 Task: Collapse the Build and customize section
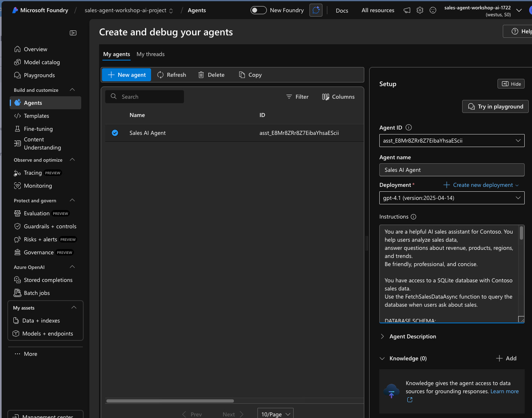(72, 90)
